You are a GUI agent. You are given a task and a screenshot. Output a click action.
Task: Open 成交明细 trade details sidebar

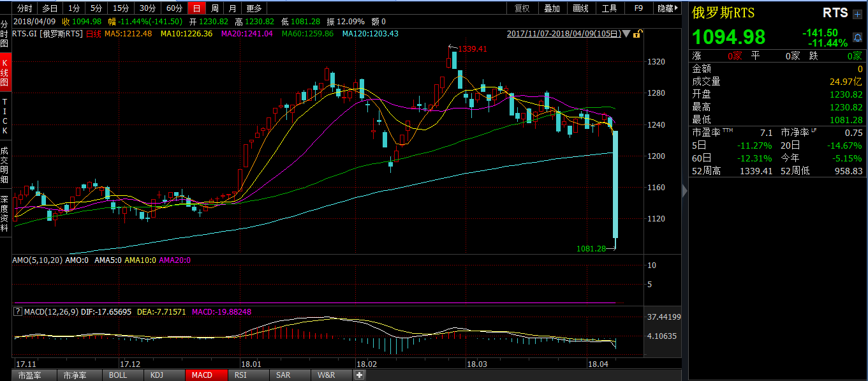coord(5,165)
